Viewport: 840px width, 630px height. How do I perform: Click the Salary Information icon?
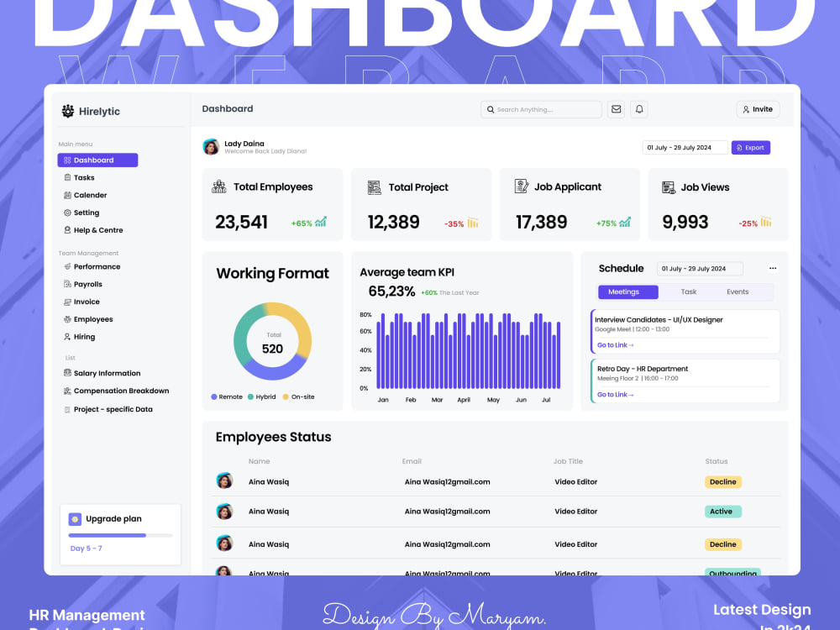[x=67, y=373]
